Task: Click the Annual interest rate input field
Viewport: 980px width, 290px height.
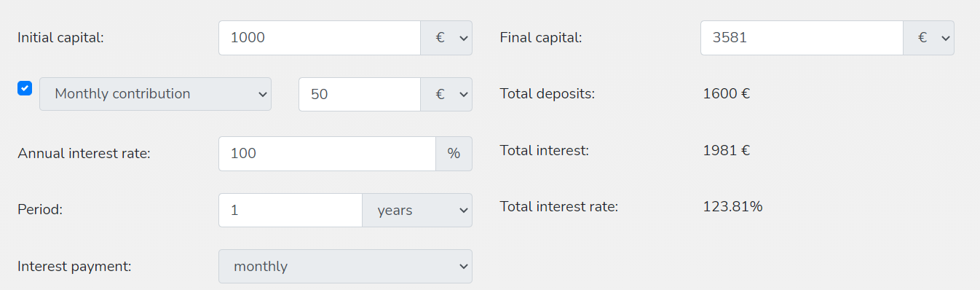Action: (x=327, y=154)
